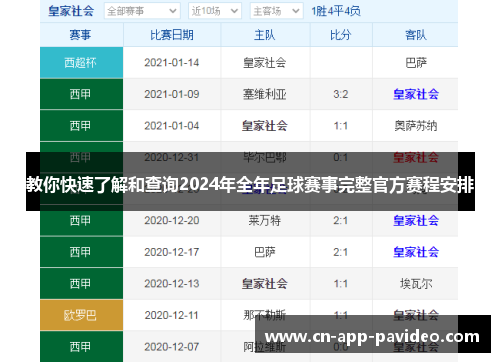Click the 皇家社会 team title at top
500x362 pixels.
[71, 11]
